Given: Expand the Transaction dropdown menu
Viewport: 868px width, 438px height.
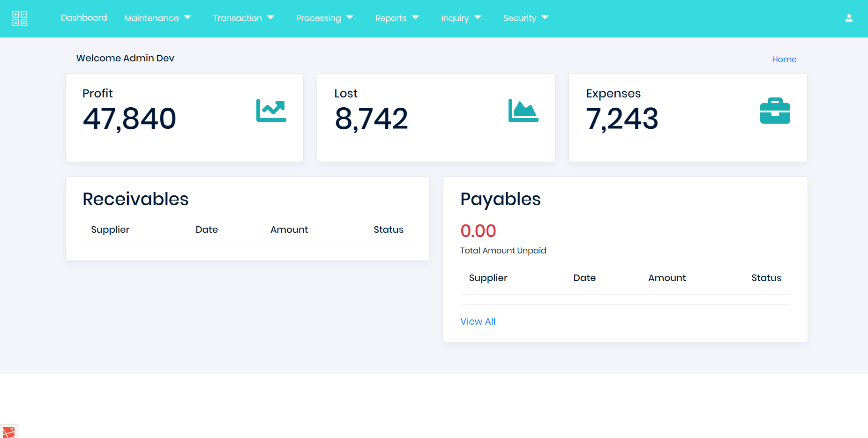Looking at the screenshot, I should tap(243, 18).
